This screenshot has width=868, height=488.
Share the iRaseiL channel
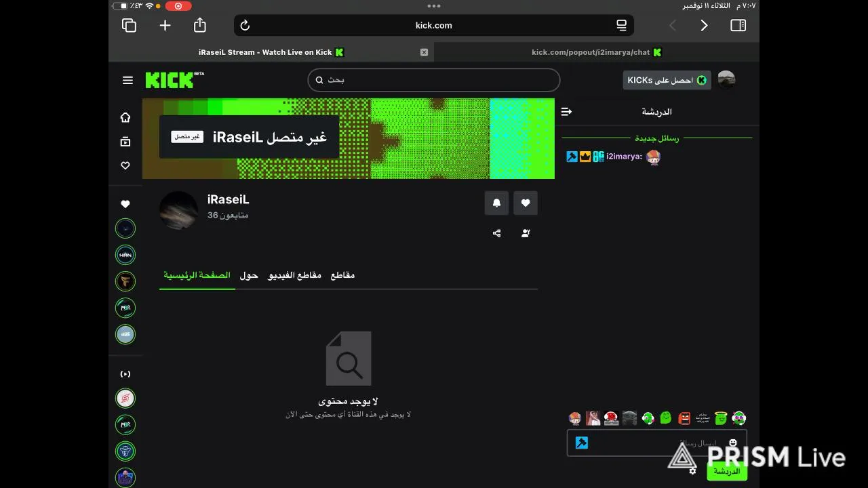coord(496,233)
